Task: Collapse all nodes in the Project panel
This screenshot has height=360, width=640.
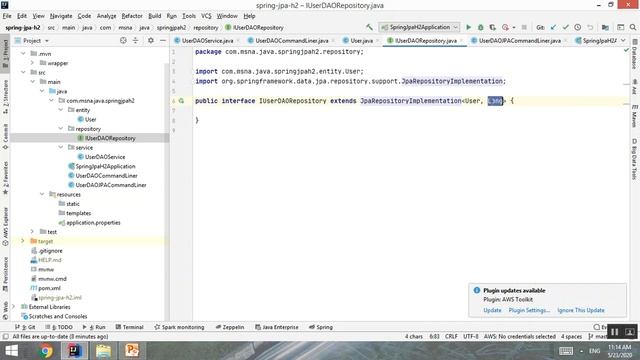Action: pos(136,40)
